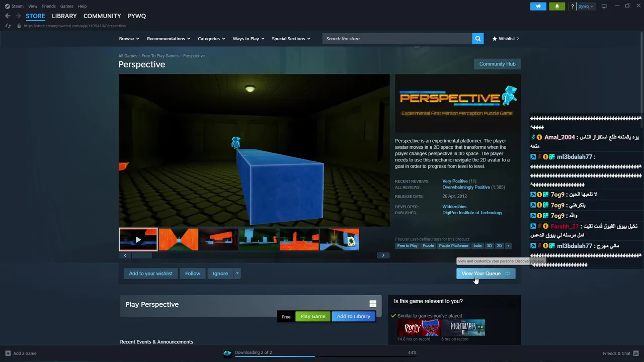Open the Community Hub

point(497,64)
